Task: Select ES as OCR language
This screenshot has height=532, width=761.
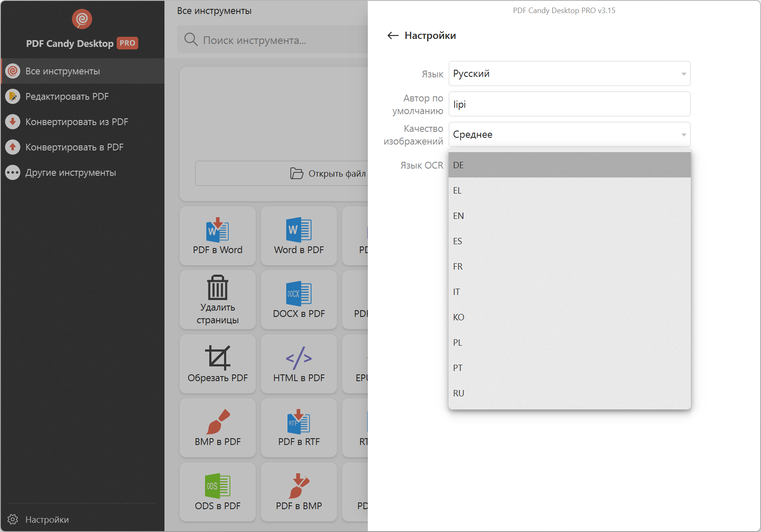Action: point(569,241)
